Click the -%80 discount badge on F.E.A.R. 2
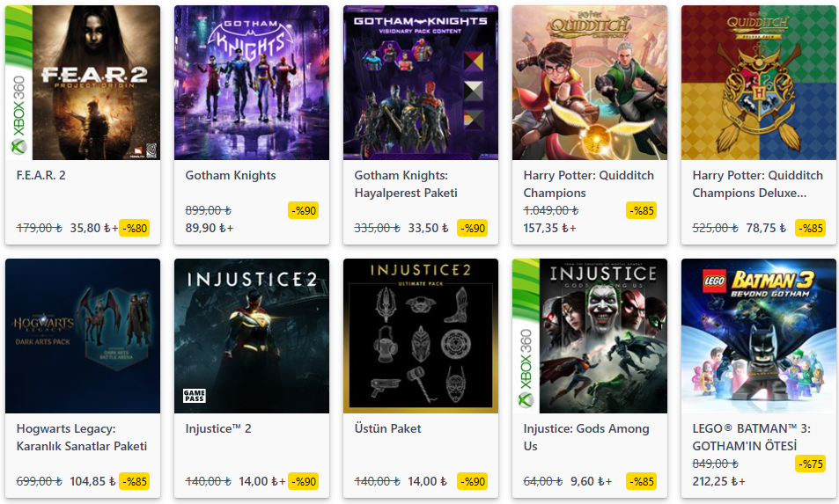The height and width of the screenshot is (504, 839). click(135, 228)
